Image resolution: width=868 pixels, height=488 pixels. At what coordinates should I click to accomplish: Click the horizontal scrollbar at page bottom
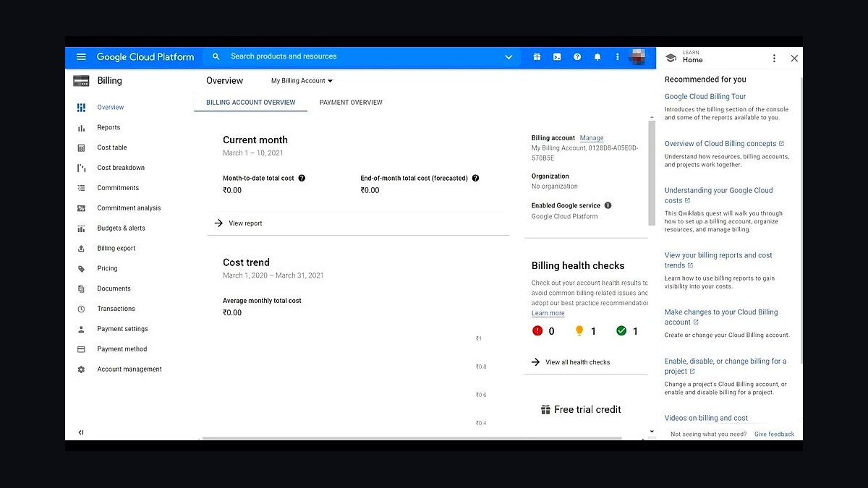pos(412,438)
